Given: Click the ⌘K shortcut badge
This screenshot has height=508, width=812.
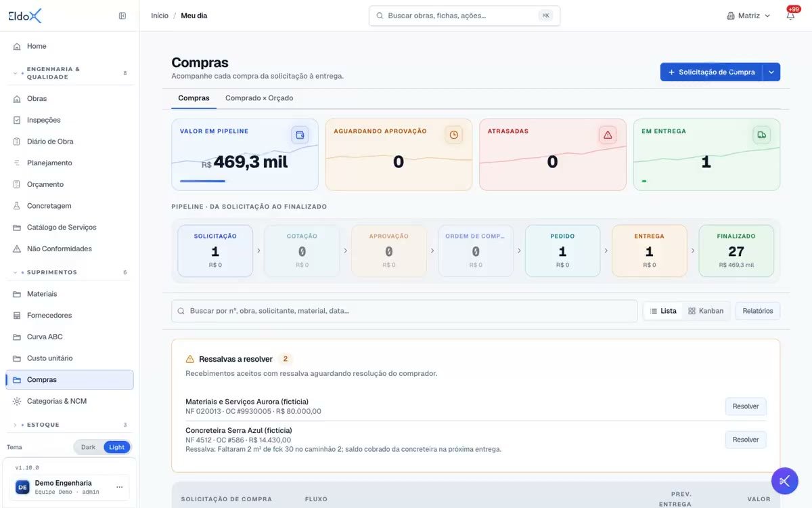Looking at the screenshot, I should (545, 16).
